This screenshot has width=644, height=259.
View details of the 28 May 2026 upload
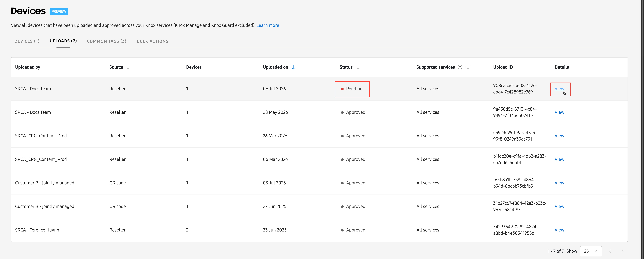[559, 112]
